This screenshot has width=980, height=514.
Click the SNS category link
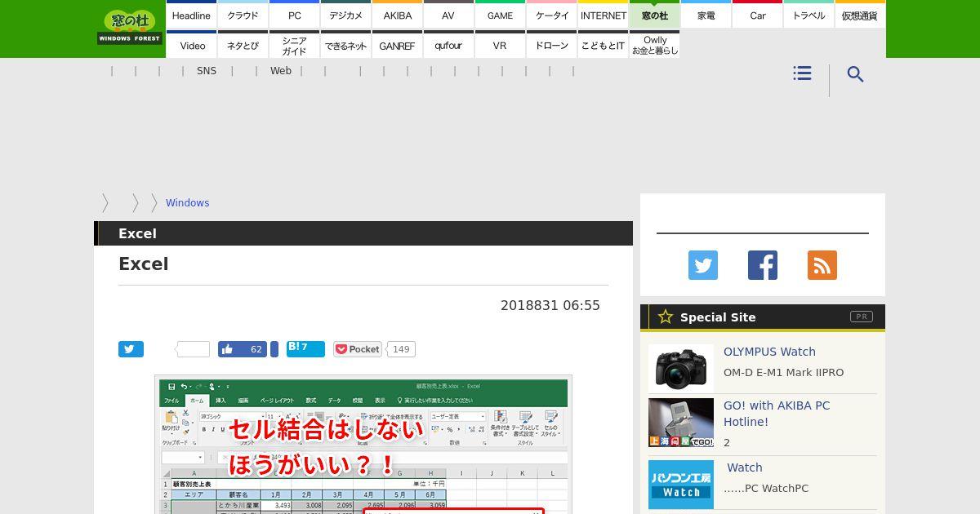pyautogui.click(x=207, y=71)
